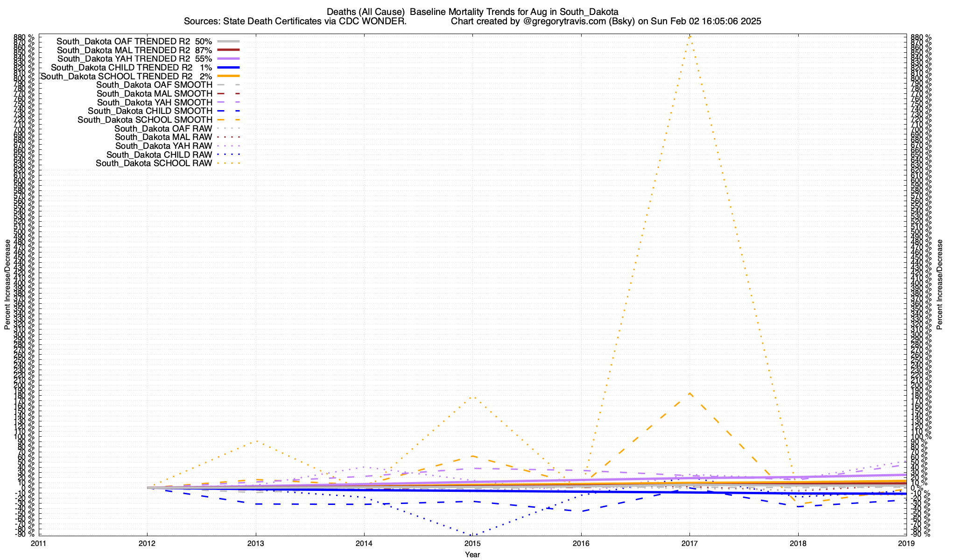Click the chart title text at top
This screenshot has width=956, height=560.
(x=472, y=12)
